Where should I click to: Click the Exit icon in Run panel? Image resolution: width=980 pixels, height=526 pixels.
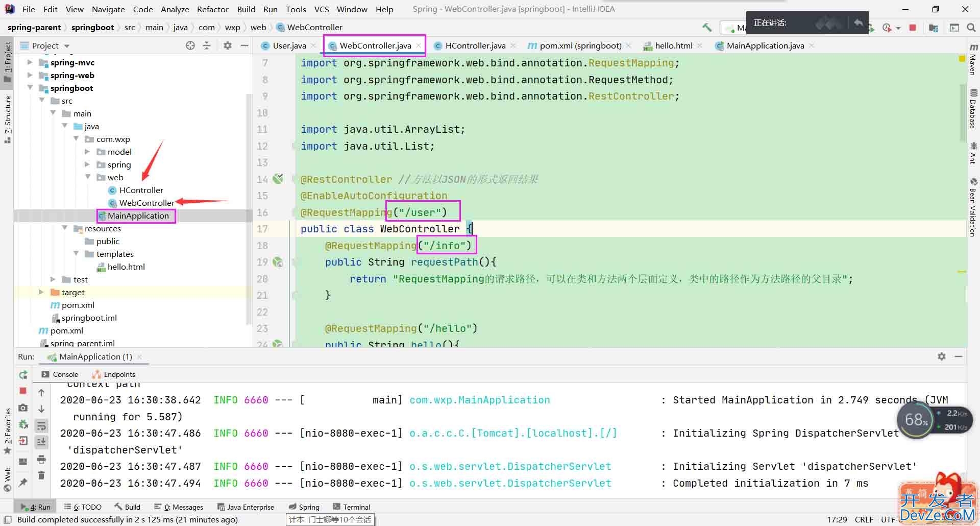pos(23,441)
